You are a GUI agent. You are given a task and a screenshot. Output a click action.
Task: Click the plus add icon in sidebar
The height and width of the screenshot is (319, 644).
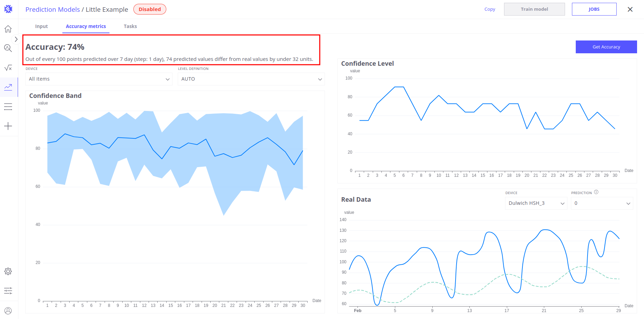(8, 126)
